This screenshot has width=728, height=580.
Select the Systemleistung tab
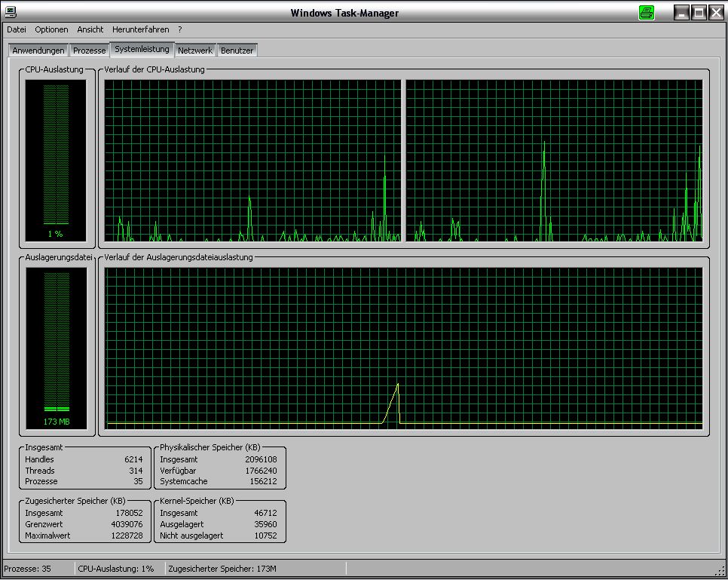(x=142, y=49)
